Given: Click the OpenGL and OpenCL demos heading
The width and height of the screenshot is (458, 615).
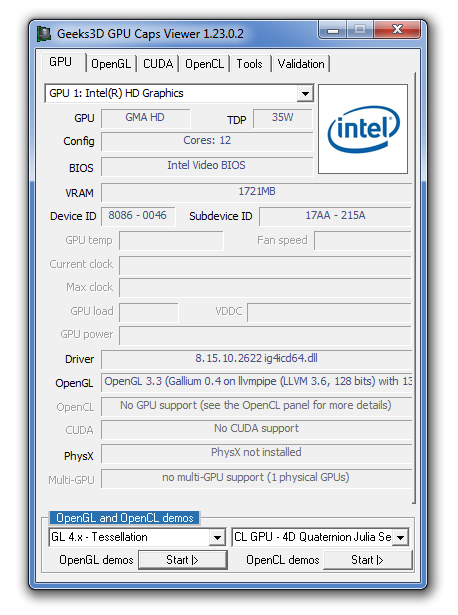Looking at the screenshot, I should coord(125,518).
